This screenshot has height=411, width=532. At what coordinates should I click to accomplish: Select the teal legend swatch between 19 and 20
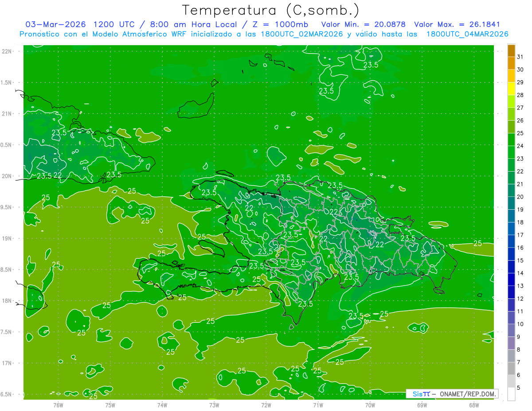pos(511,204)
